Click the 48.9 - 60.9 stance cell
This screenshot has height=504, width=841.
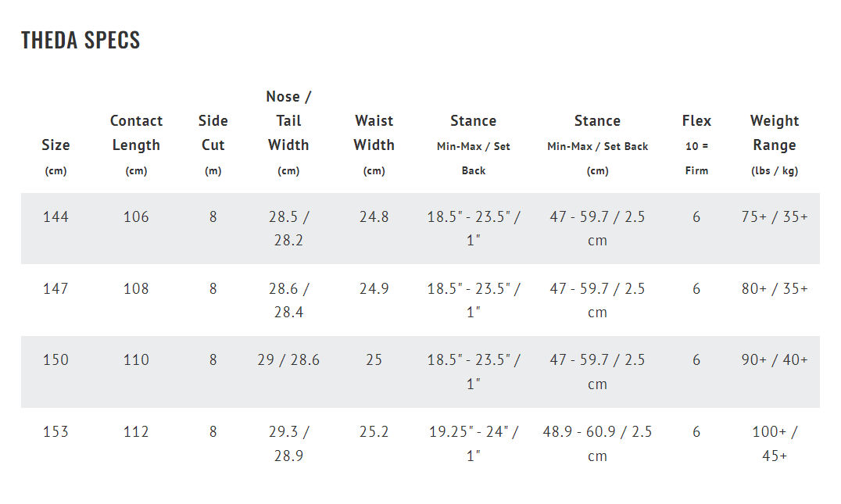[x=597, y=443]
